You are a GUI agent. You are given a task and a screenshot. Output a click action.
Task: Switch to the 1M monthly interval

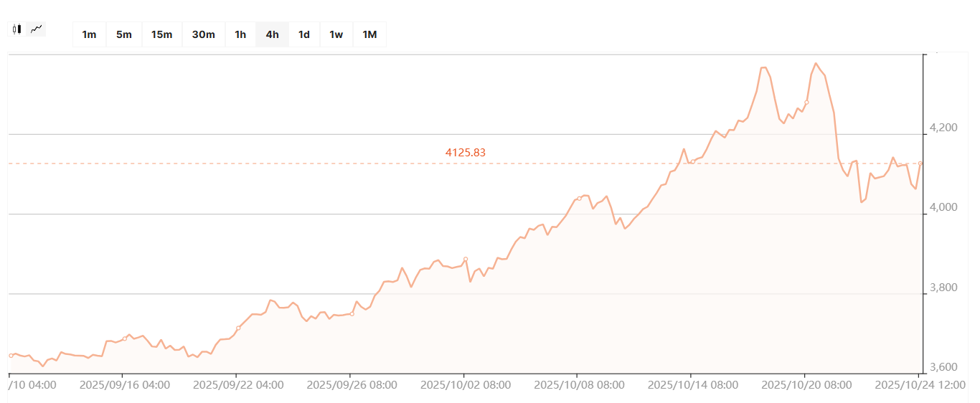pyautogui.click(x=369, y=34)
